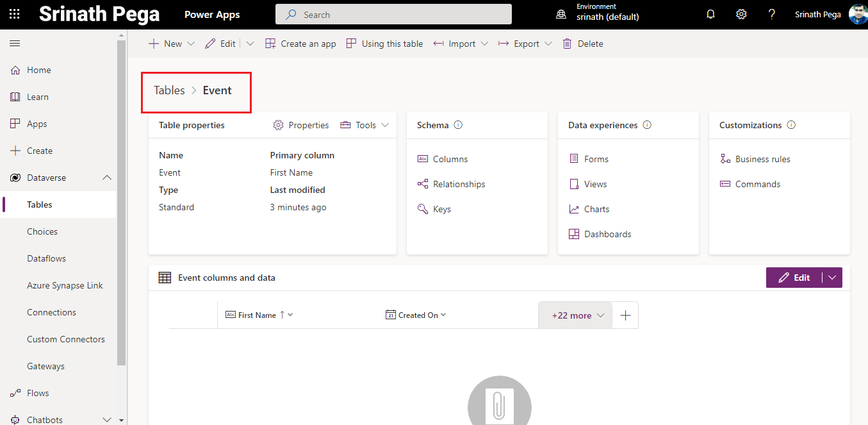
Task: Click the user profile avatar
Action: tap(858, 14)
